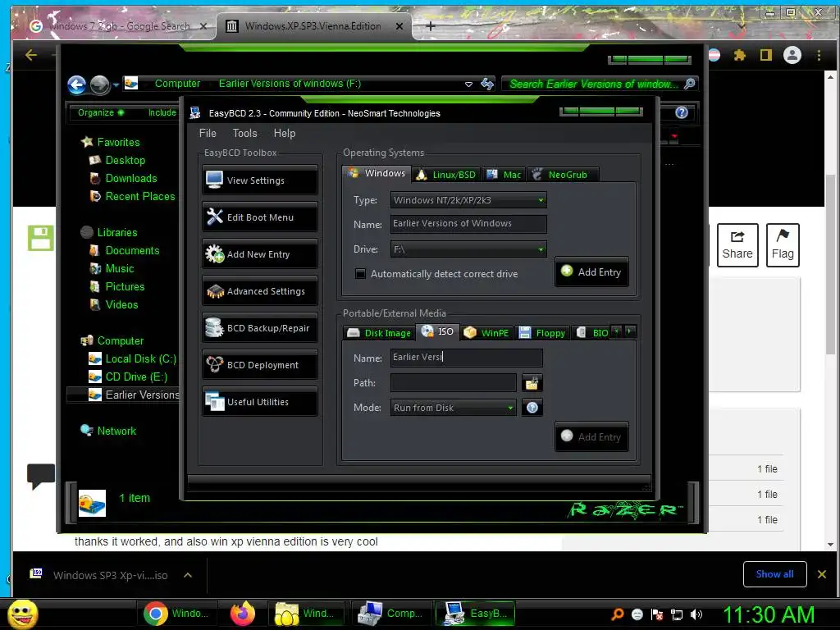Click the ISO Name input field
This screenshot has height=630, width=840.
click(x=467, y=358)
